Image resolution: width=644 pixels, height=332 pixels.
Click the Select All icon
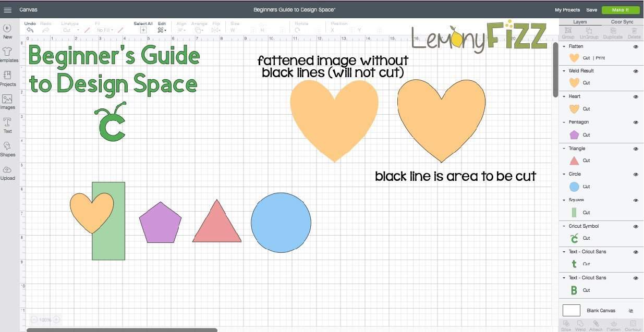pyautogui.click(x=143, y=30)
